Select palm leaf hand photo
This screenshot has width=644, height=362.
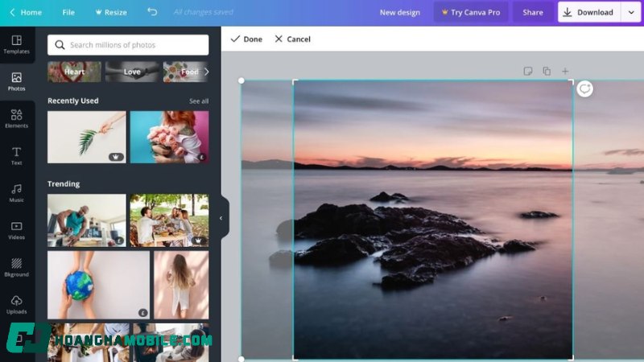tap(87, 137)
